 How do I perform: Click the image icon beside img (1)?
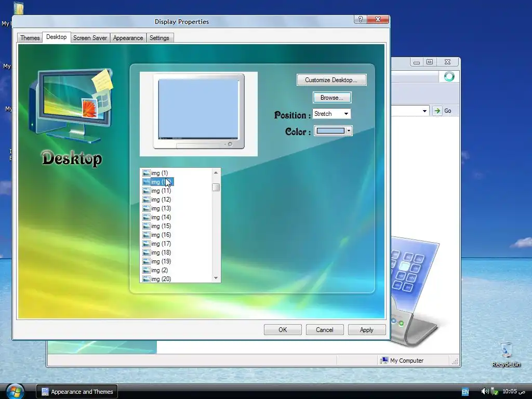[146, 173]
